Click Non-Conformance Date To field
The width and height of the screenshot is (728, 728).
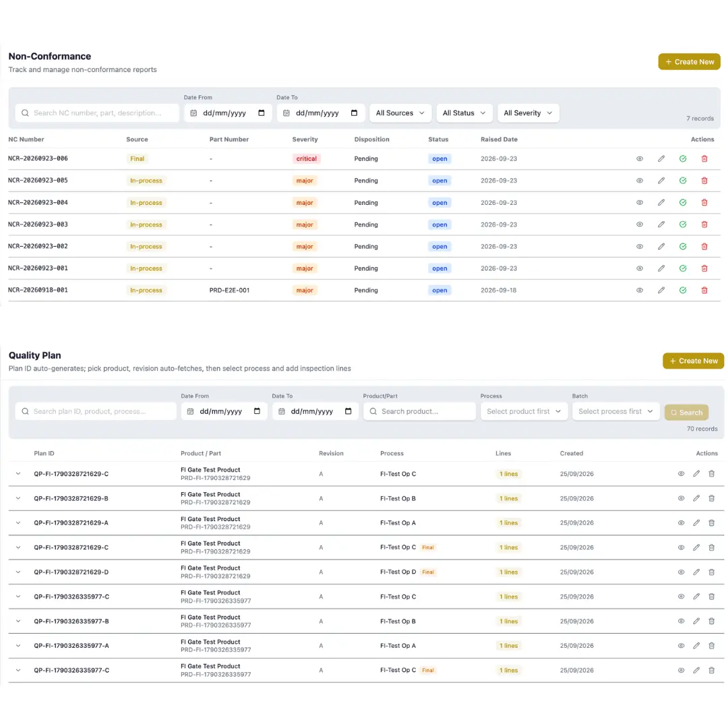coord(320,113)
